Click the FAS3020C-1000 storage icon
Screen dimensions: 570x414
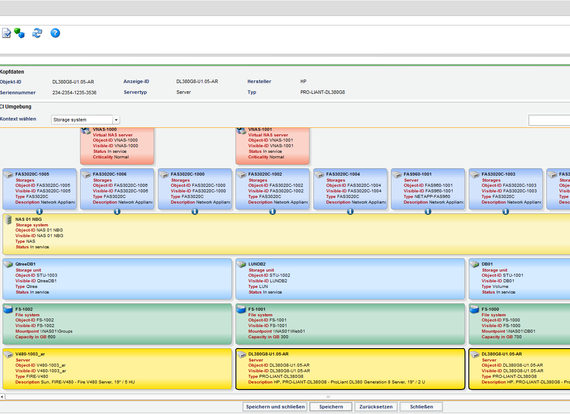tap(164, 175)
